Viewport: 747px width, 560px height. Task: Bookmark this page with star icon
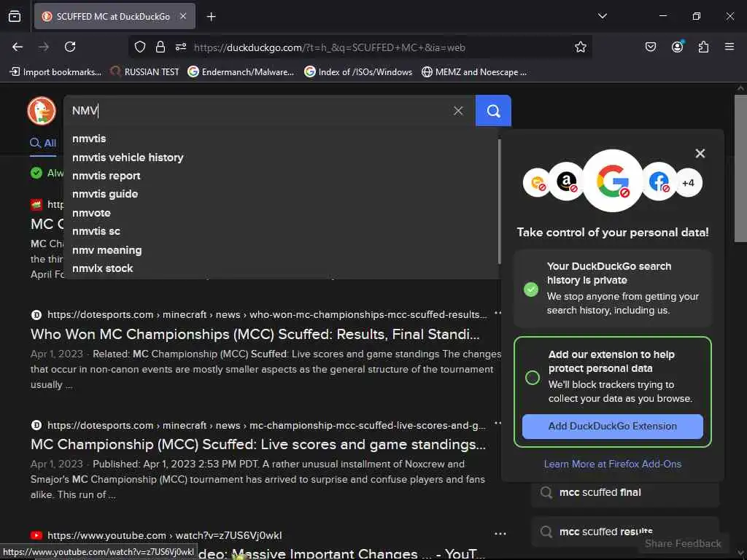[x=580, y=47]
